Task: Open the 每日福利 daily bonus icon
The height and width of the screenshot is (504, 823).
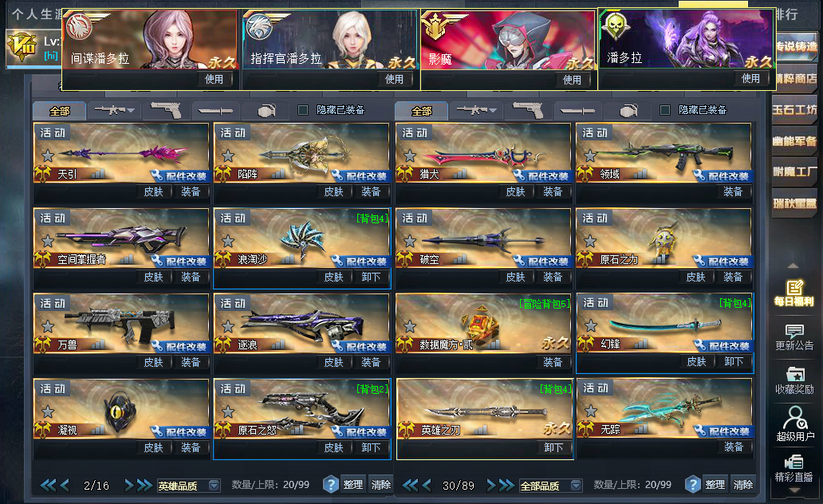Action: 794,293
